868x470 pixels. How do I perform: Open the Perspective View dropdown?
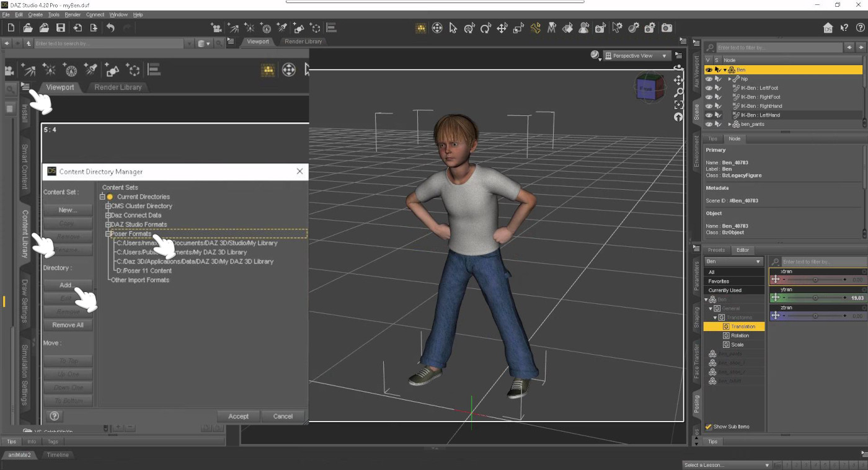click(x=637, y=55)
